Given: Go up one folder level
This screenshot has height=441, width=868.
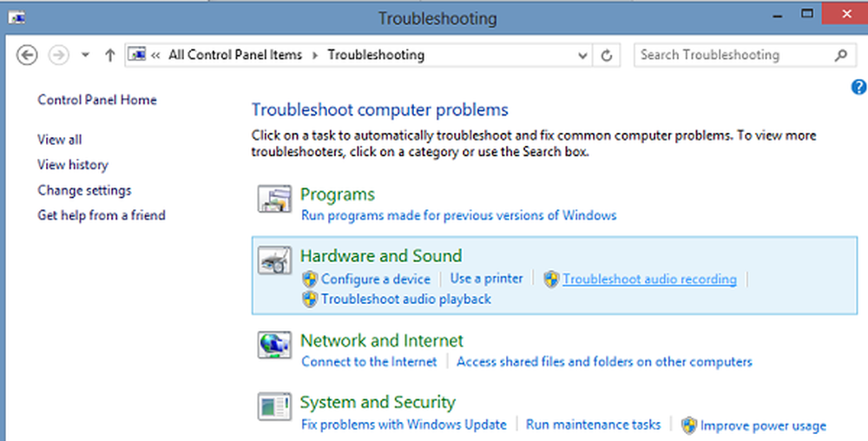Looking at the screenshot, I should (110, 55).
